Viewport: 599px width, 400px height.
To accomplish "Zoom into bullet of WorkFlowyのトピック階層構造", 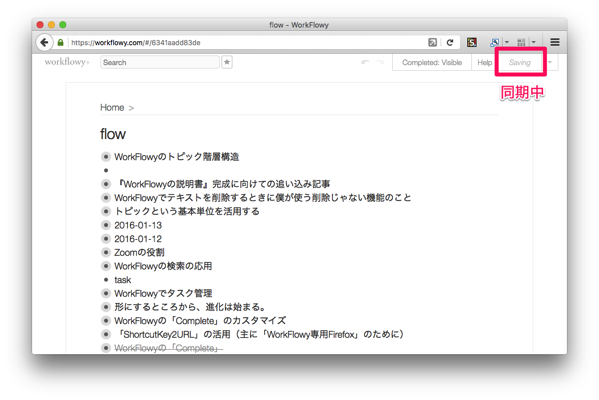I will pyautogui.click(x=106, y=157).
